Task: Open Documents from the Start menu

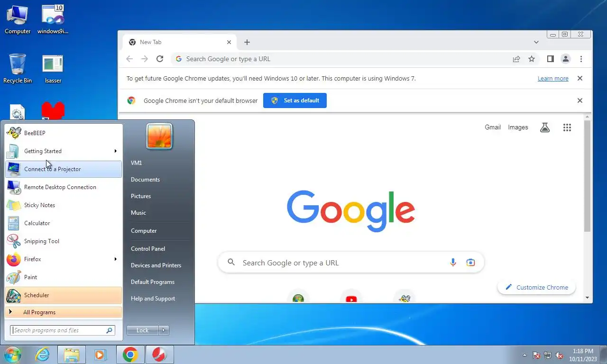Action: pyautogui.click(x=145, y=180)
